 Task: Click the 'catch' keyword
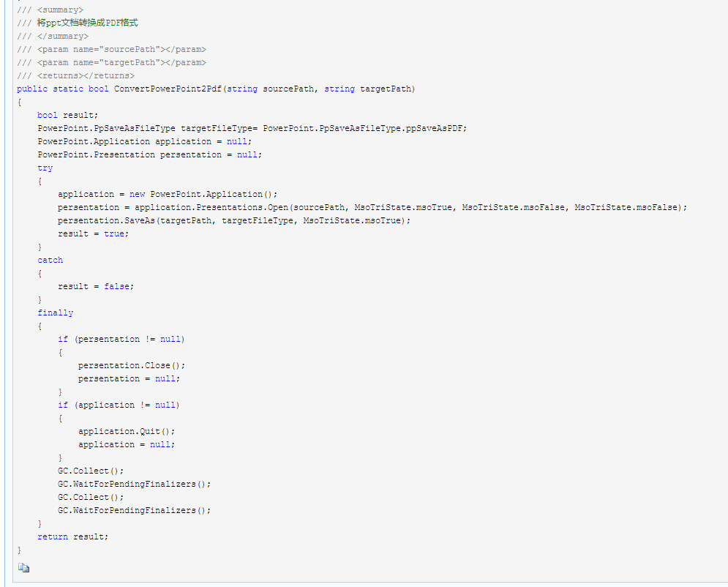click(x=50, y=260)
